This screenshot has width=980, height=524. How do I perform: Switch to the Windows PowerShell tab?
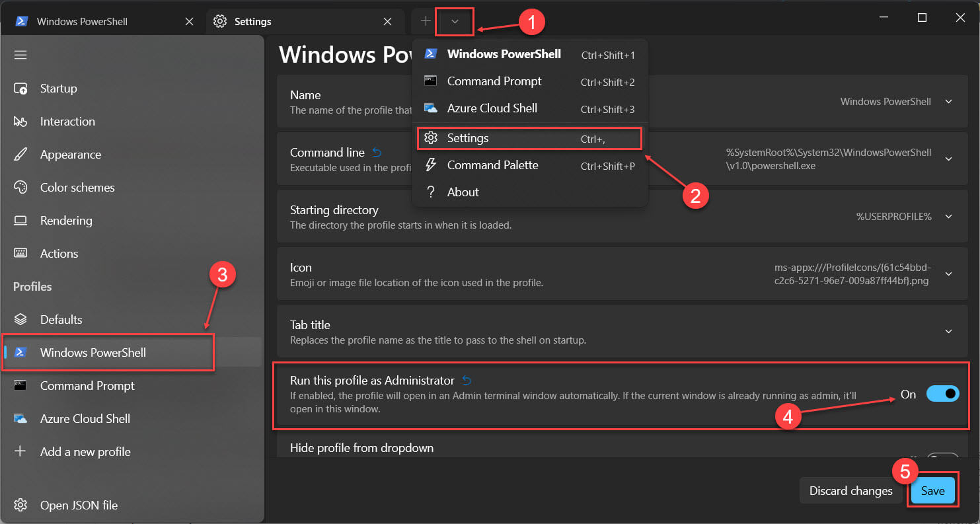104,22
